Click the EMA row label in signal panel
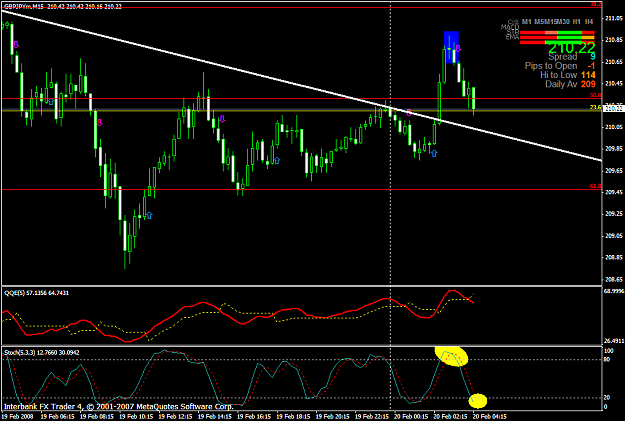Viewport: 625px width, 421px height. point(512,37)
